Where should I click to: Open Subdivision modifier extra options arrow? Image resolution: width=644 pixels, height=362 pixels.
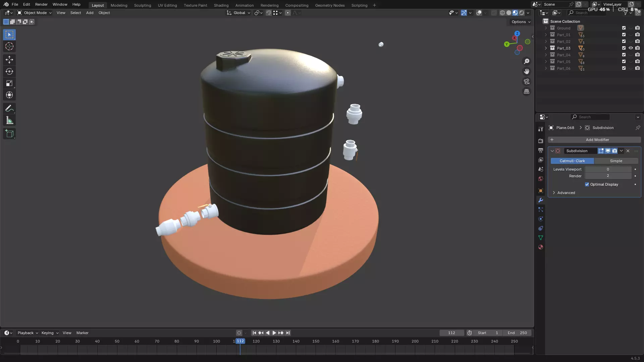(x=621, y=151)
